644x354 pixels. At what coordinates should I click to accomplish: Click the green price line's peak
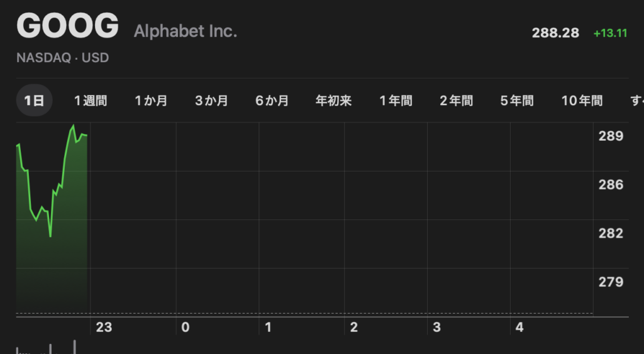pos(73,126)
